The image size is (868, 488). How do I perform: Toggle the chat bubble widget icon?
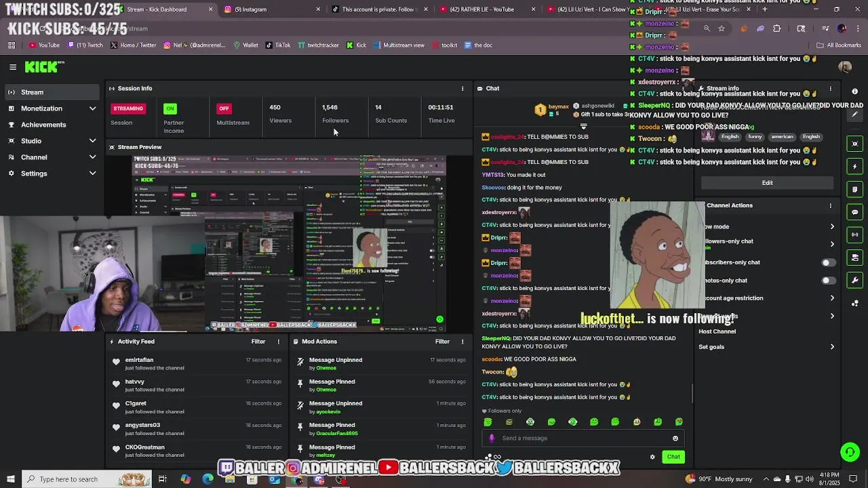[x=854, y=212]
